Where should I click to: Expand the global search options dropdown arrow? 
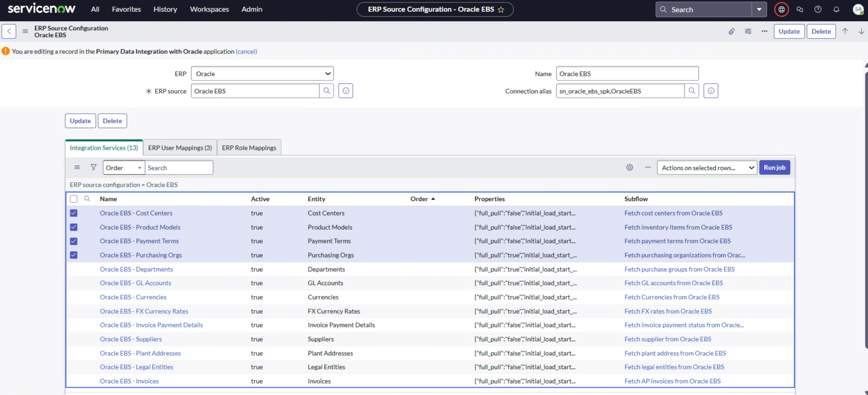pyautogui.click(x=759, y=9)
